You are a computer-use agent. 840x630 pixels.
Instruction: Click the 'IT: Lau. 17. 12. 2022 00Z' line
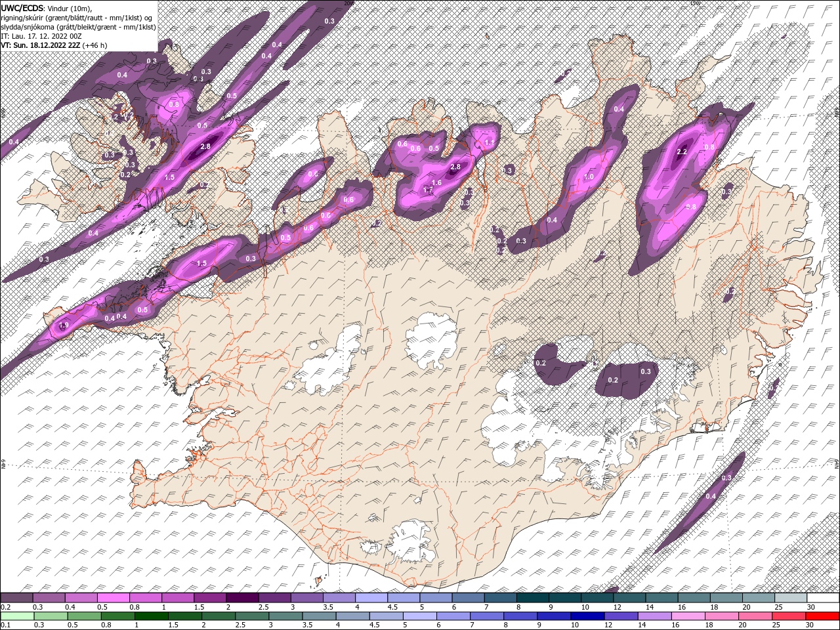(x=41, y=36)
